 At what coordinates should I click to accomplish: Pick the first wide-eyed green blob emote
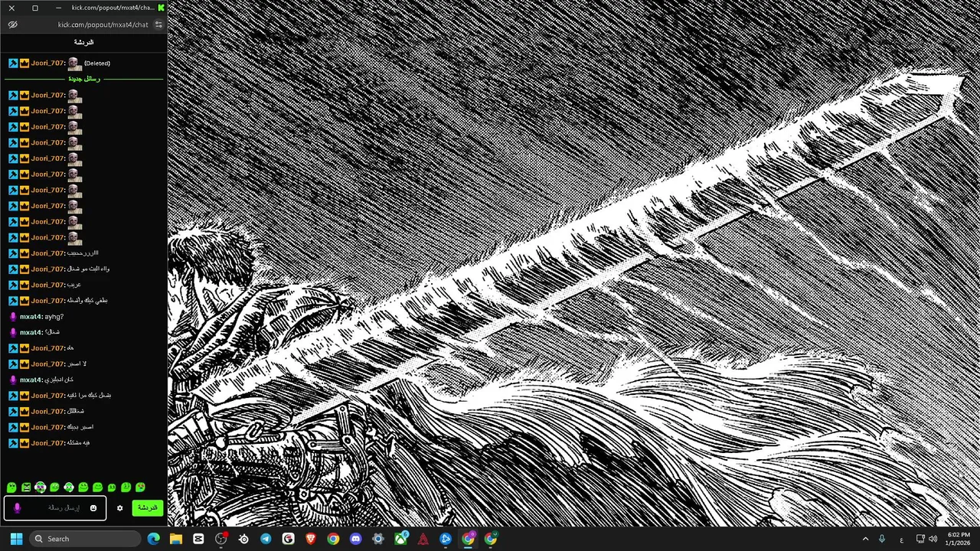(11, 487)
